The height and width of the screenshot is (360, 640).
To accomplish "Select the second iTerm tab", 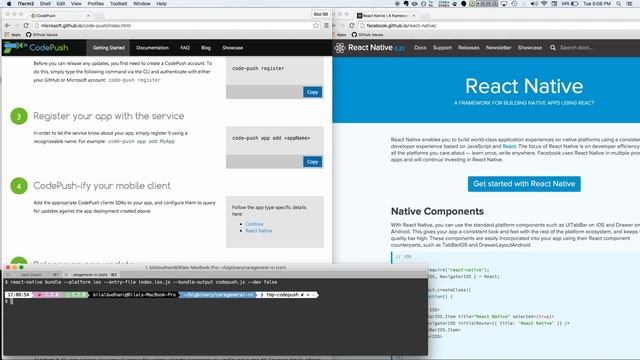I will click(x=92, y=275).
